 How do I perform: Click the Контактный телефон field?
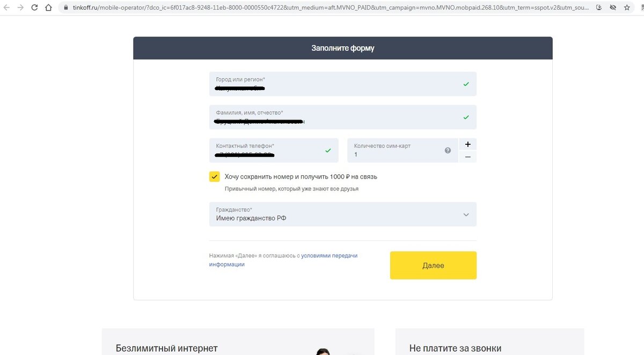[x=274, y=150]
